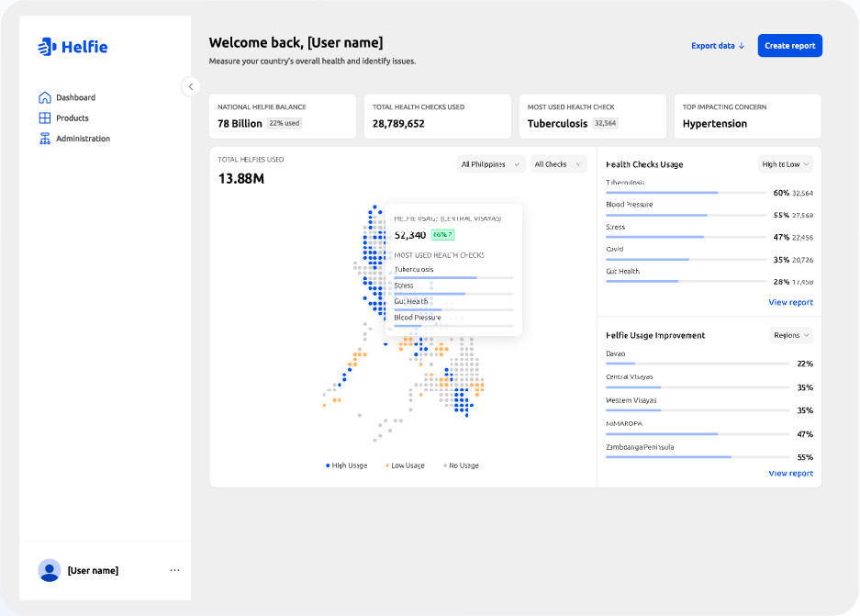Click the Administration hierarchy icon
Viewport: 860px width, 616px height.
click(x=44, y=139)
